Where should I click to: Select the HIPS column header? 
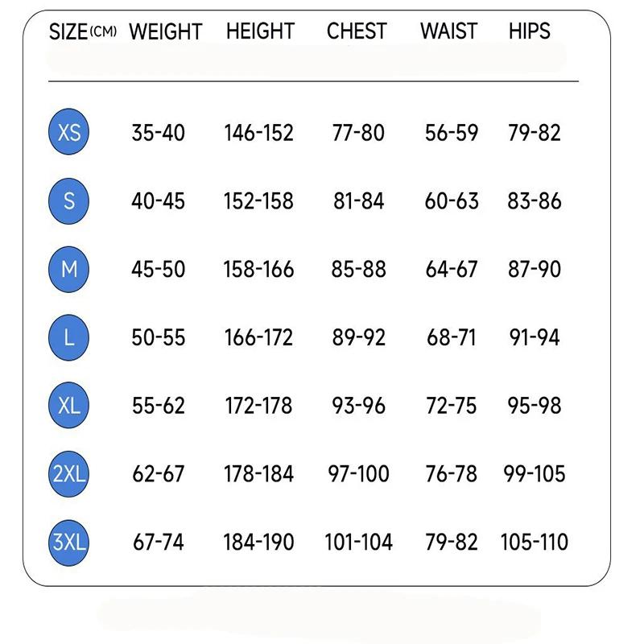pyautogui.click(x=529, y=31)
